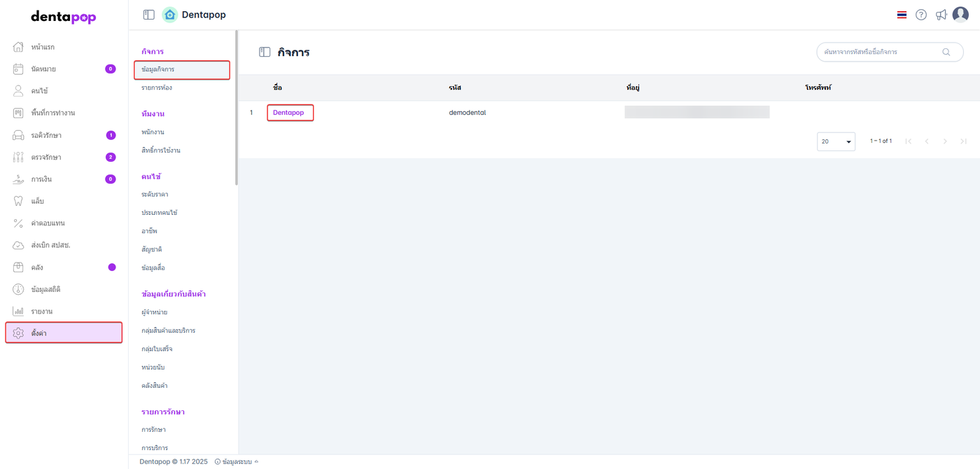Screen dimensions: 980x469
Task: Click the dentapop logo in sidebar
Action: coord(64,17)
